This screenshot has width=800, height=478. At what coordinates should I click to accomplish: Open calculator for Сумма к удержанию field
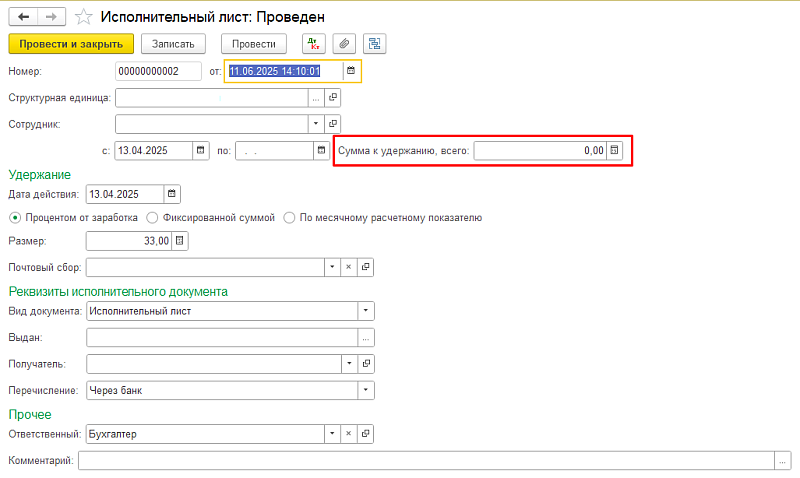pos(615,151)
